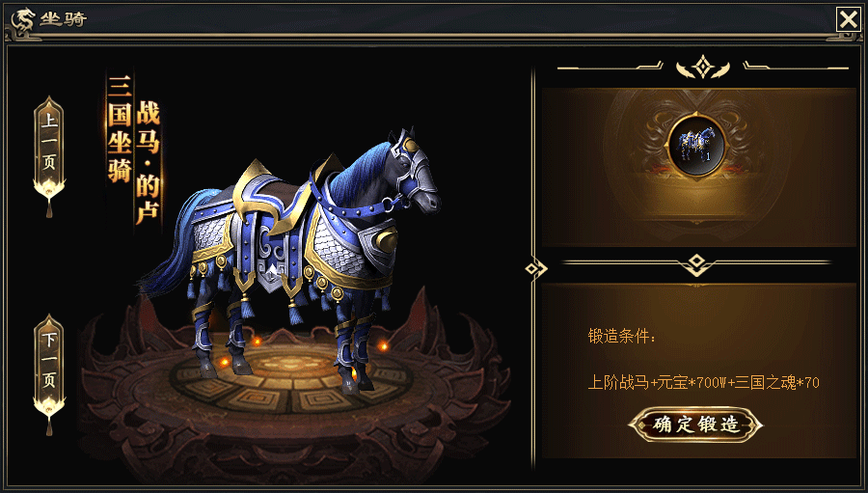Go to next mount with 下一页
Viewport: 868px width, 493px height.
49,360
